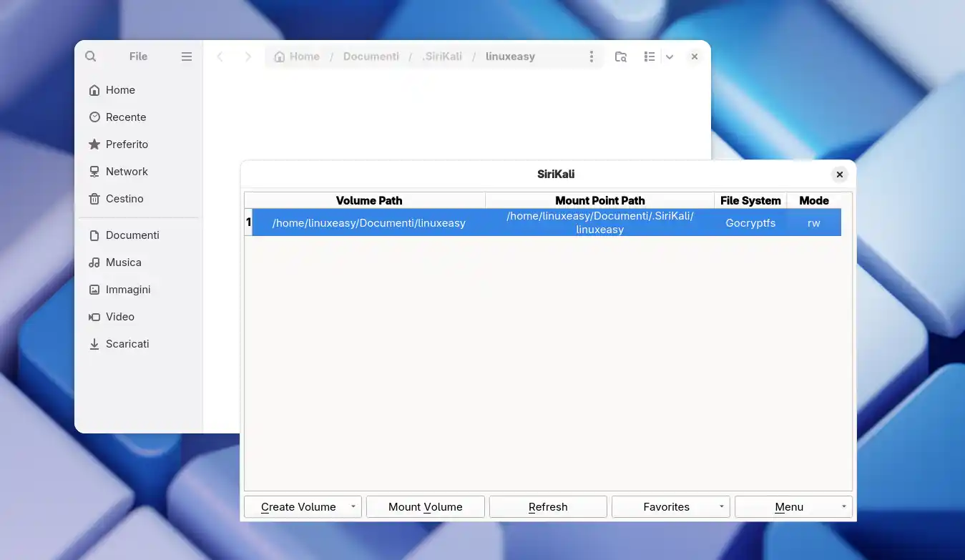The height and width of the screenshot is (560, 965).
Task: Click the Volume Path column header
Action: pyautogui.click(x=368, y=201)
